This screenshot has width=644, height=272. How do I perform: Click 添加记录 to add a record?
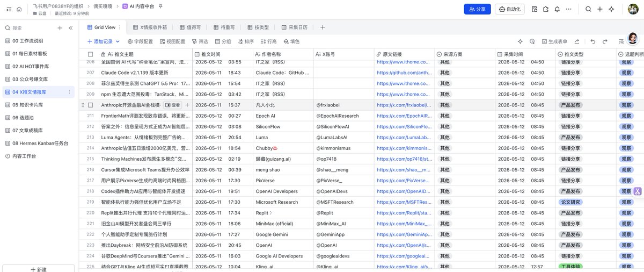(100, 41)
